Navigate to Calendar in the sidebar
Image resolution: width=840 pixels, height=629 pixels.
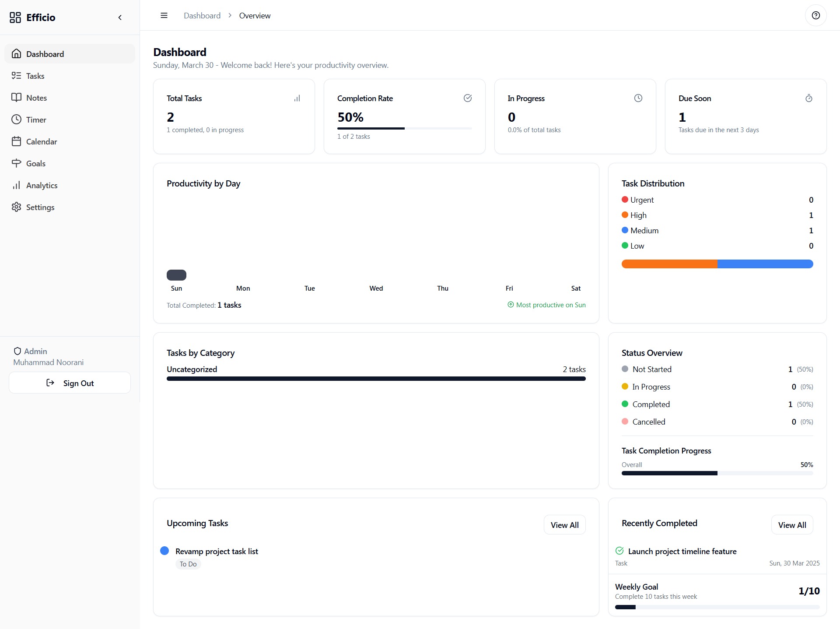(x=70, y=141)
